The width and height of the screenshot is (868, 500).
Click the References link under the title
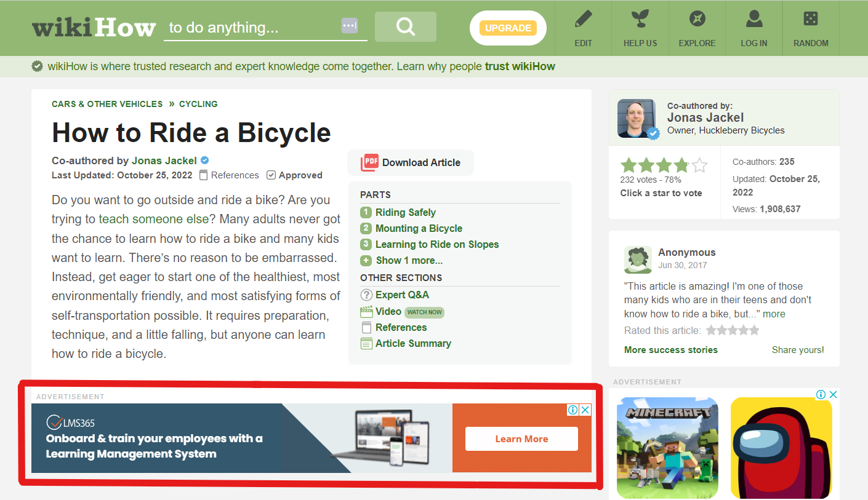click(x=235, y=175)
